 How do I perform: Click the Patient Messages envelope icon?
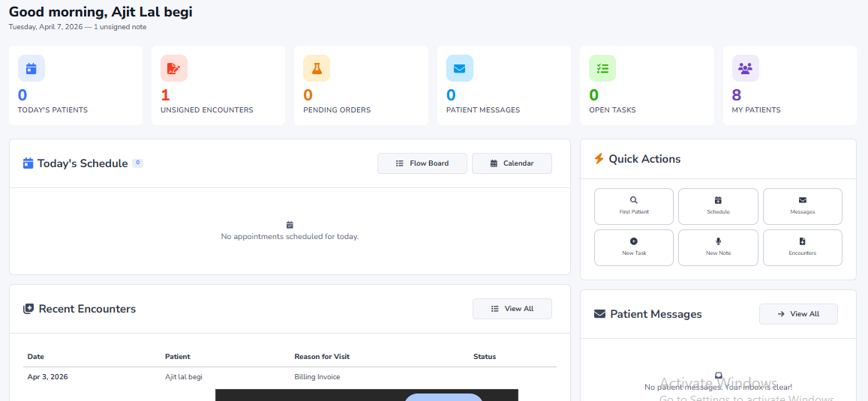(460, 68)
